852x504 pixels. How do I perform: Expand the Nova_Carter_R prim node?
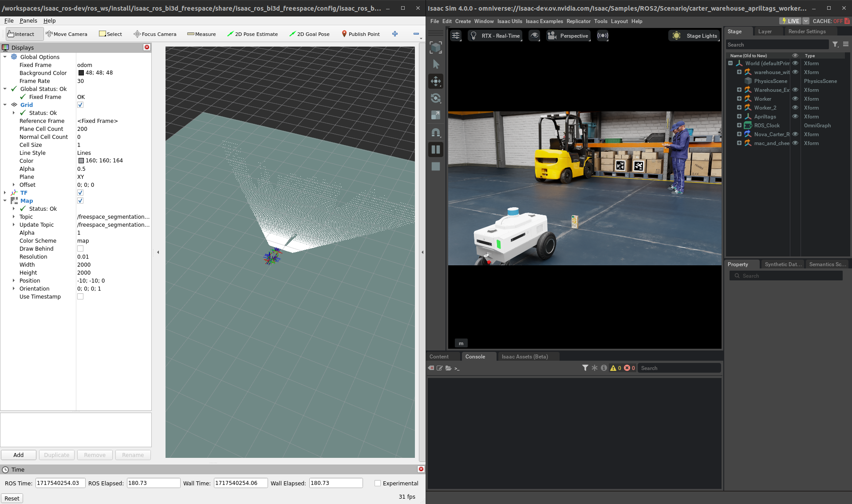[x=739, y=134]
